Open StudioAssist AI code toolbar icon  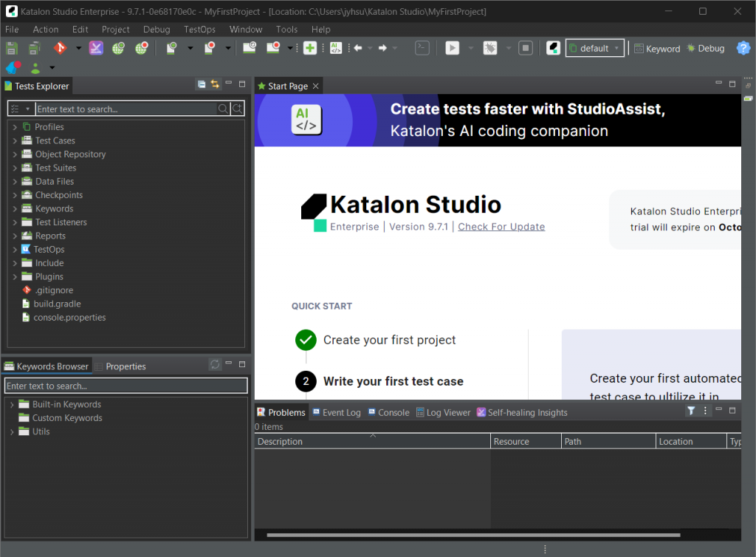click(336, 48)
